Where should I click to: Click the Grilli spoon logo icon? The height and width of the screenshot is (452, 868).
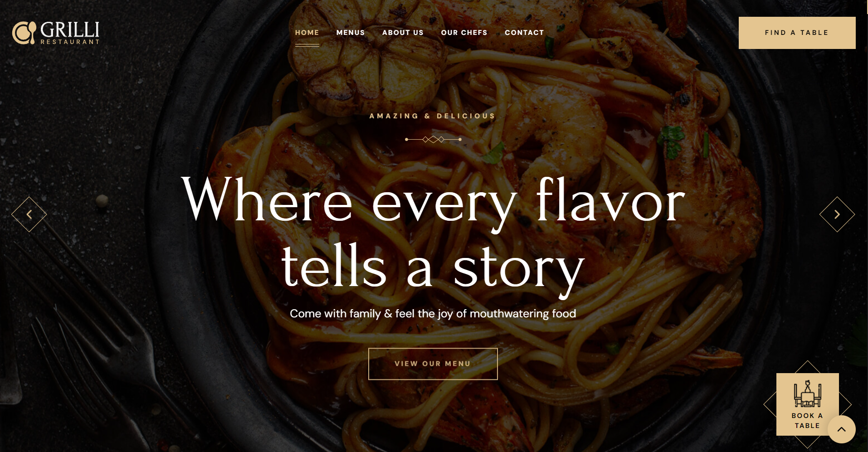pyautogui.click(x=24, y=33)
